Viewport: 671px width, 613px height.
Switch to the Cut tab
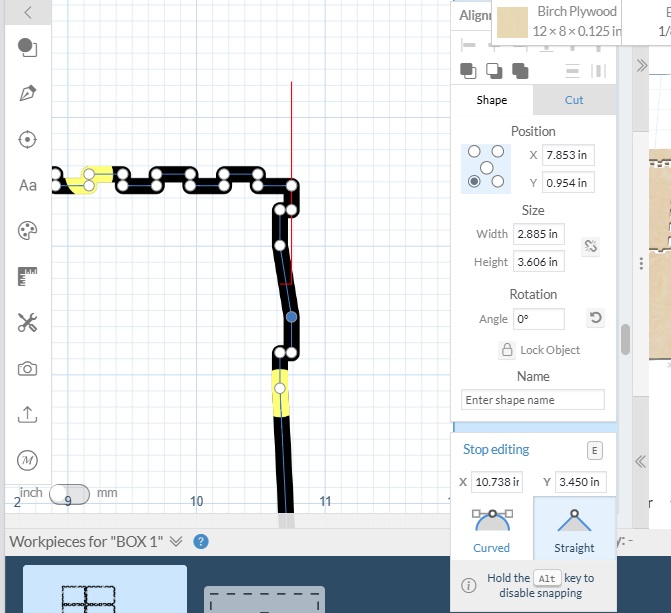click(574, 100)
